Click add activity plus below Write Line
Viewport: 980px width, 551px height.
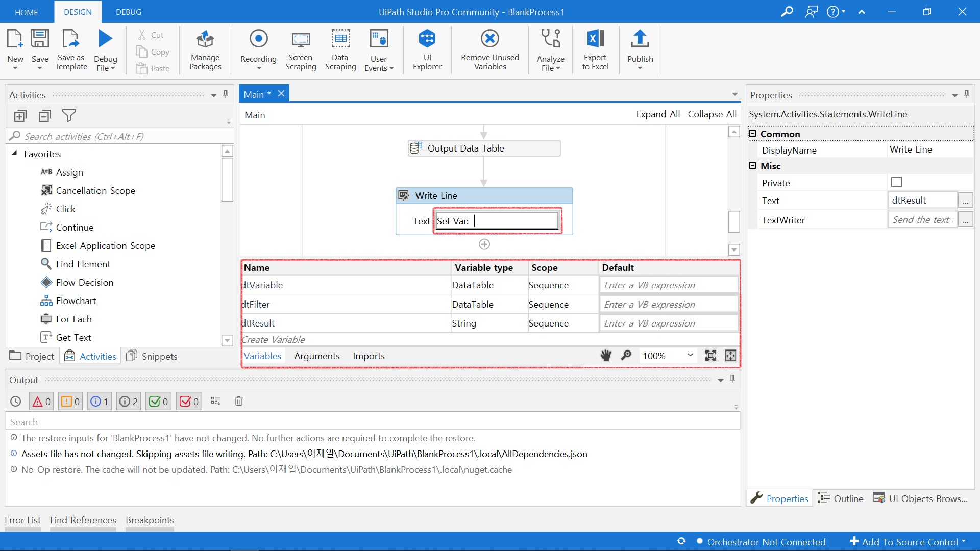point(484,244)
